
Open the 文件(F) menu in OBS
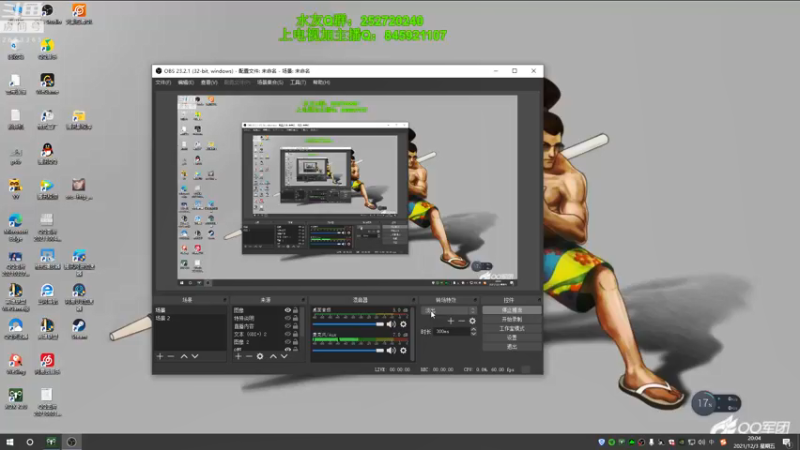(x=163, y=82)
